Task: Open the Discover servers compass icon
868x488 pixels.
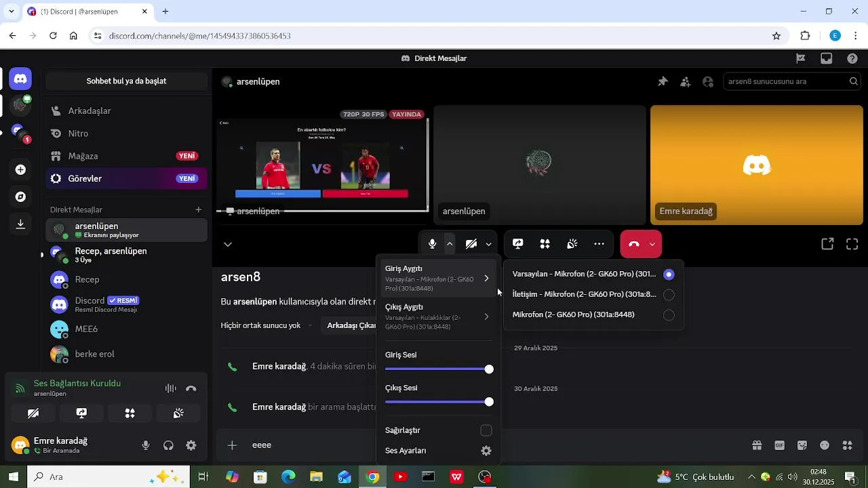Action: coord(20,197)
